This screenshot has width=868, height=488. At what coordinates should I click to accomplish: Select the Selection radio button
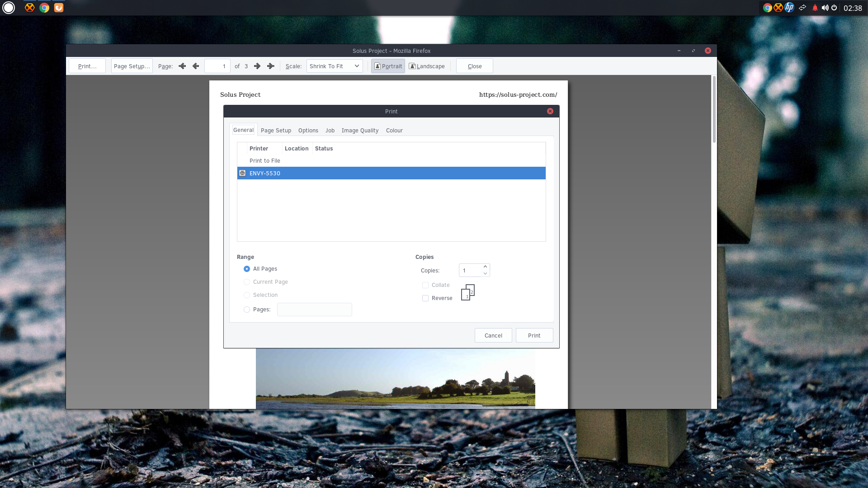[x=247, y=295]
